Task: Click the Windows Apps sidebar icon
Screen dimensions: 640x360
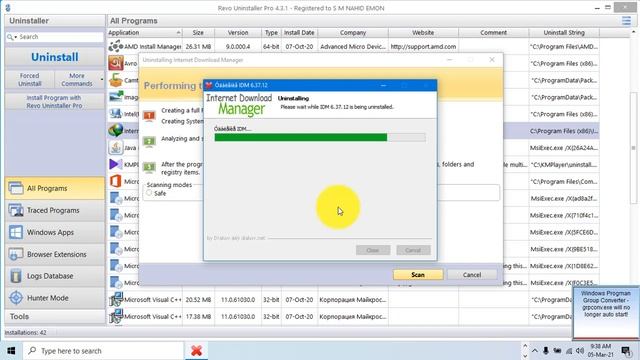Action: tap(16, 232)
